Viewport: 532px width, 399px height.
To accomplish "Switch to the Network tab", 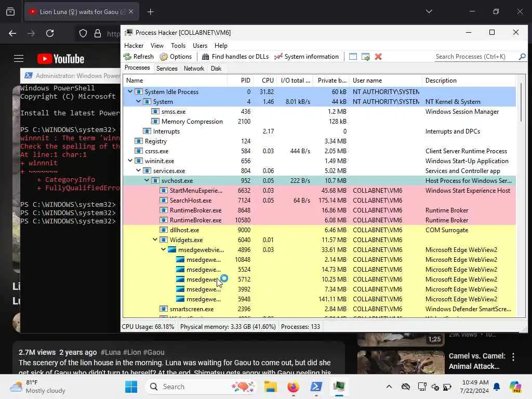I will click(x=194, y=69).
